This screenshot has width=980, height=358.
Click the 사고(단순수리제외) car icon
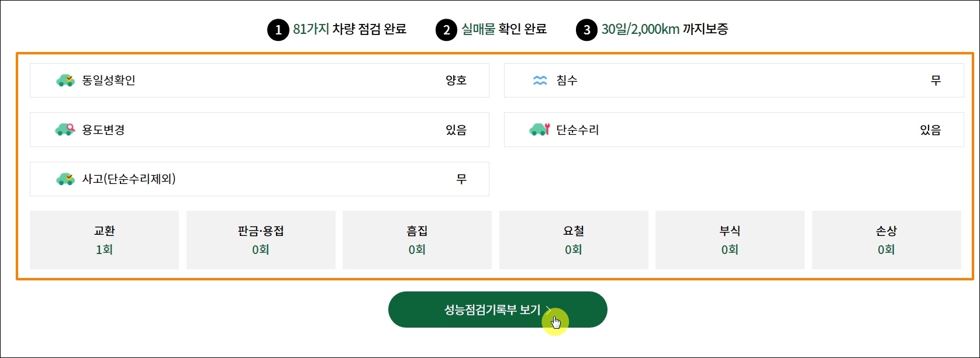(65, 179)
